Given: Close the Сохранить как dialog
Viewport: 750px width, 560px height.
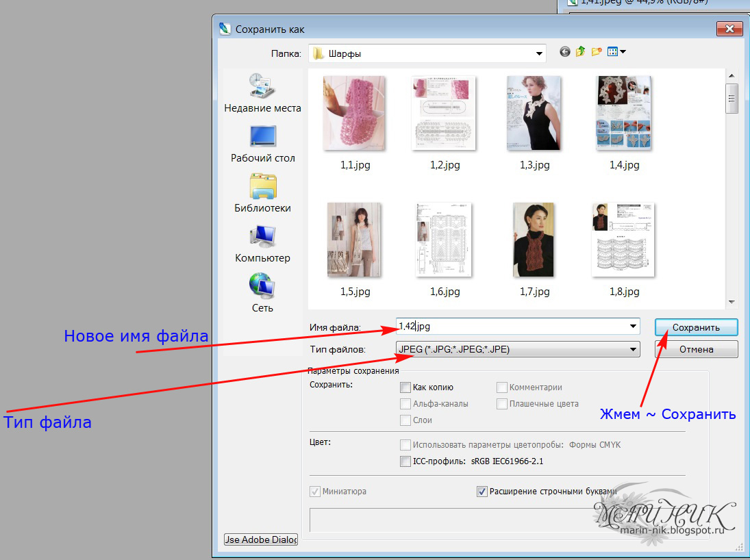Looking at the screenshot, I should point(729,29).
